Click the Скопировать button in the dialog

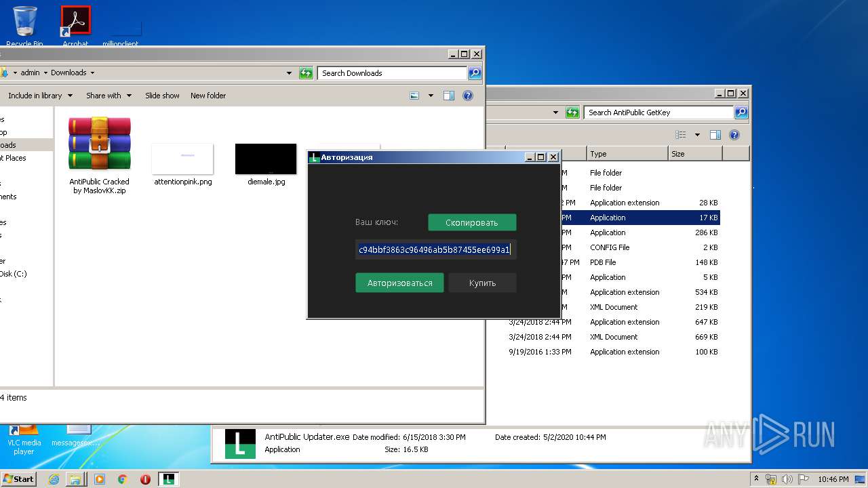point(472,222)
